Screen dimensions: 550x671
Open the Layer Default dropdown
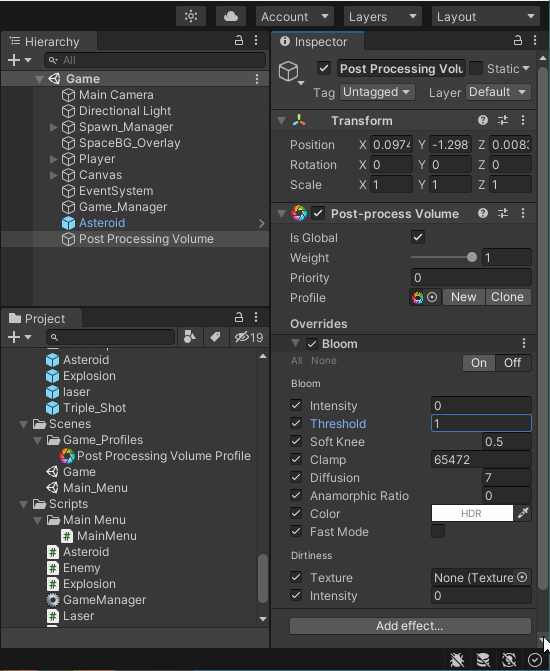pyautogui.click(x=498, y=92)
